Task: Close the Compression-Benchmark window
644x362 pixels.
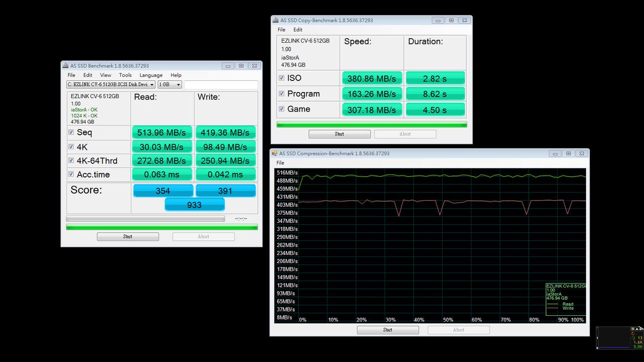Action: point(582,154)
